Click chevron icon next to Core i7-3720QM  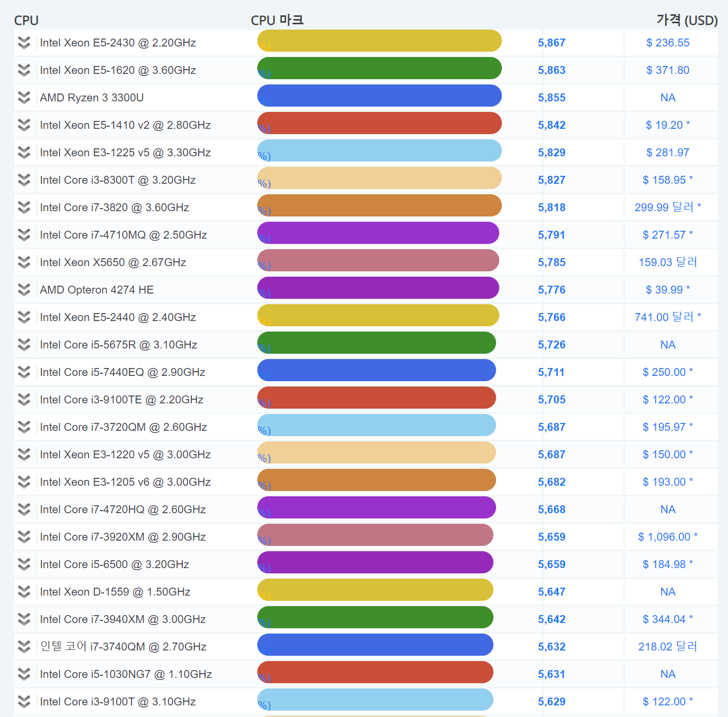coord(24,427)
